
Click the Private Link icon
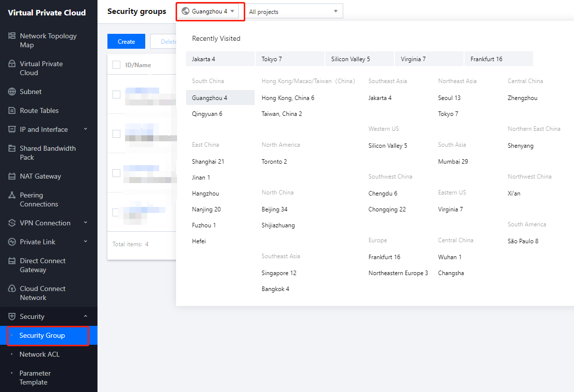tap(12, 242)
